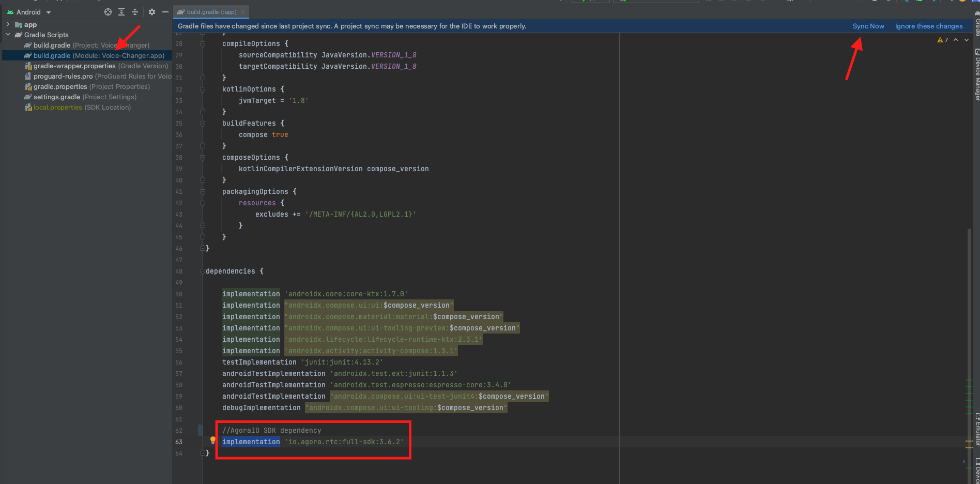Click the yellow lightbulb quick-fix icon
The width and height of the screenshot is (980, 484).
click(212, 440)
